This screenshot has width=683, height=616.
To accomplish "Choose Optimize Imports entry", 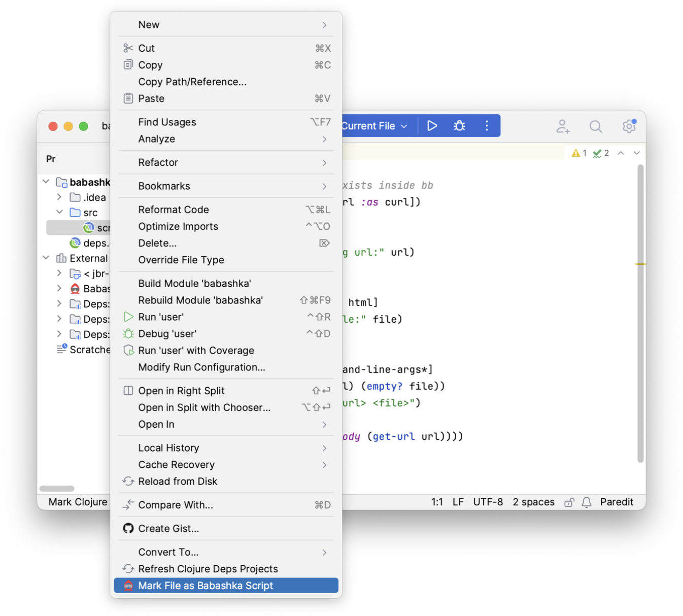I will (x=226, y=226).
